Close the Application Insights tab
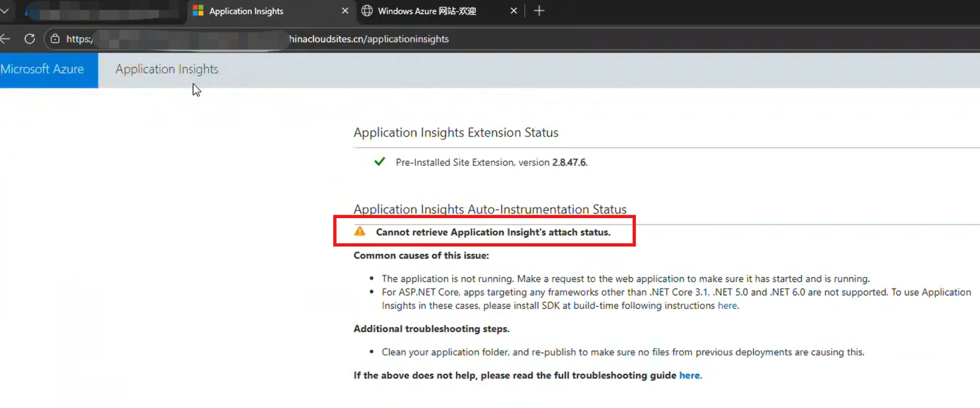Viewport: 980px width, 408px height. [345, 11]
